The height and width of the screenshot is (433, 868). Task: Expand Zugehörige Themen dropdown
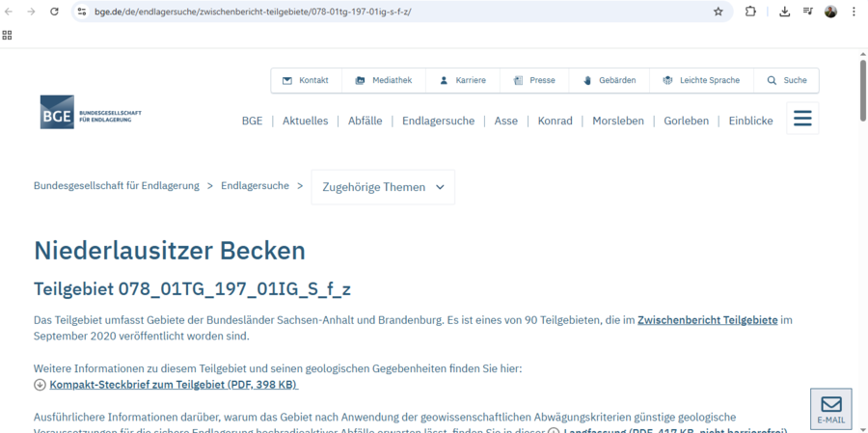click(x=383, y=187)
